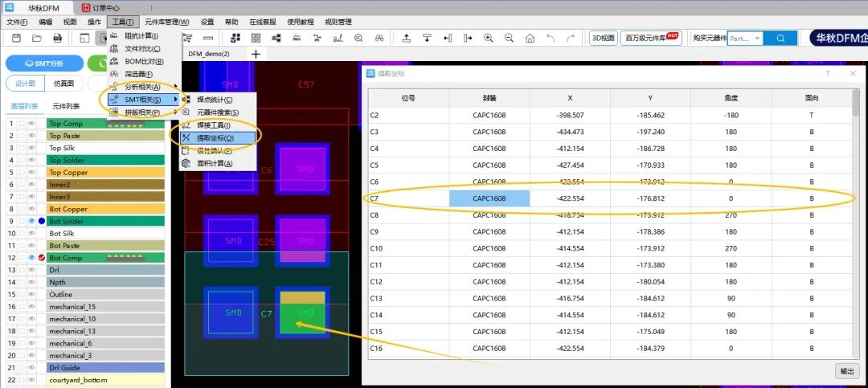Toggle visibility eye for Bot Solder layer
868x388 pixels.
(x=32, y=221)
